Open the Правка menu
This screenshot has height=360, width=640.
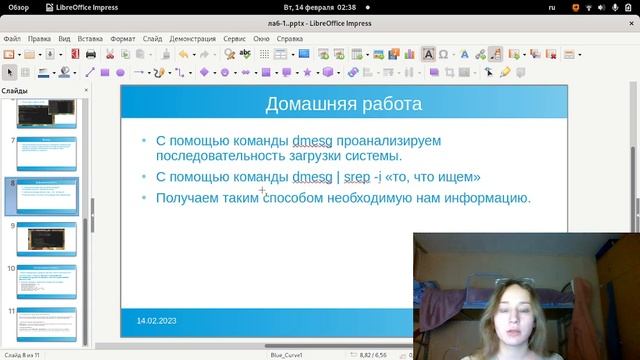[39, 39]
